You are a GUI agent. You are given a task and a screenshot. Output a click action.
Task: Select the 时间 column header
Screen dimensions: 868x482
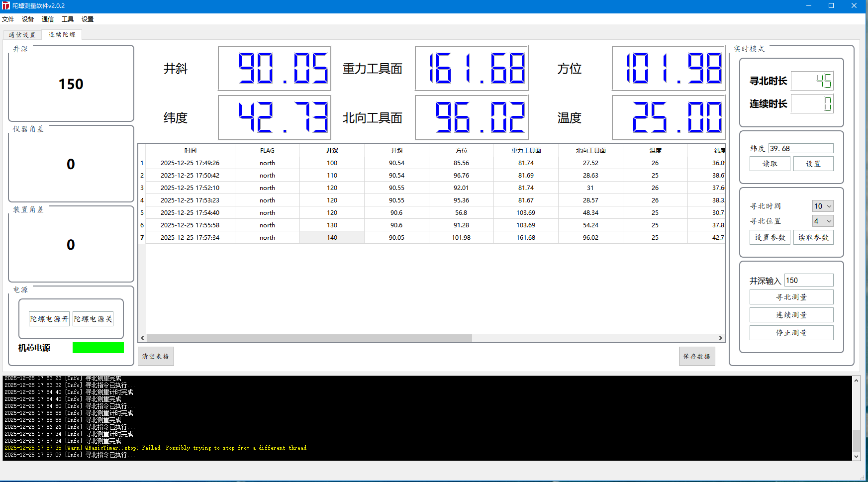(190, 150)
